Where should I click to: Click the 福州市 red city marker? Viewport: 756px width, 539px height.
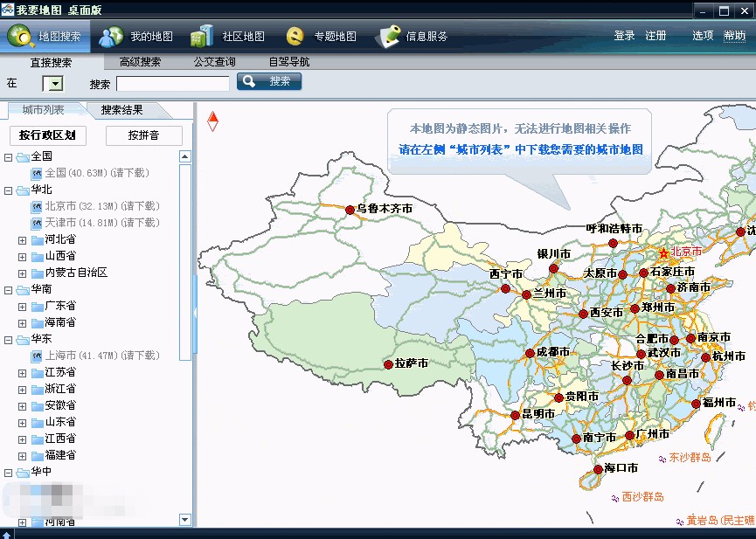pyautogui.click(x=696, y=404)
